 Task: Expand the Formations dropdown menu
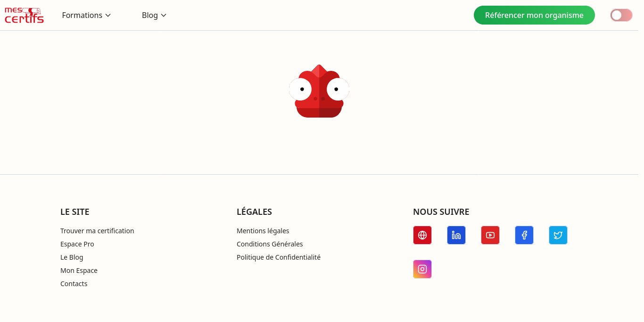point(86,15)
